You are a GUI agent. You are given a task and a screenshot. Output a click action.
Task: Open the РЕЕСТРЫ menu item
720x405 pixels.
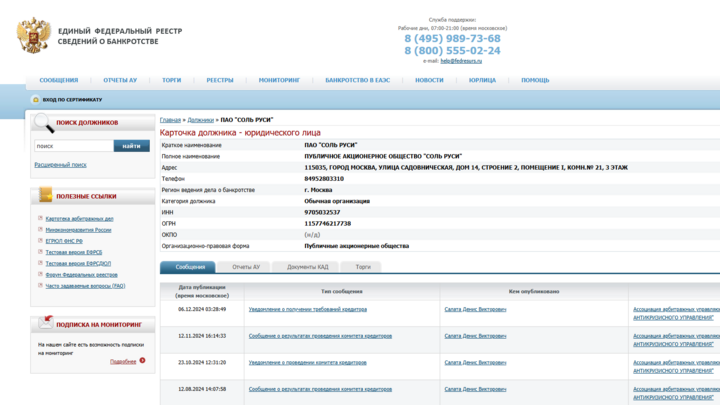click(x=220, y=80)
